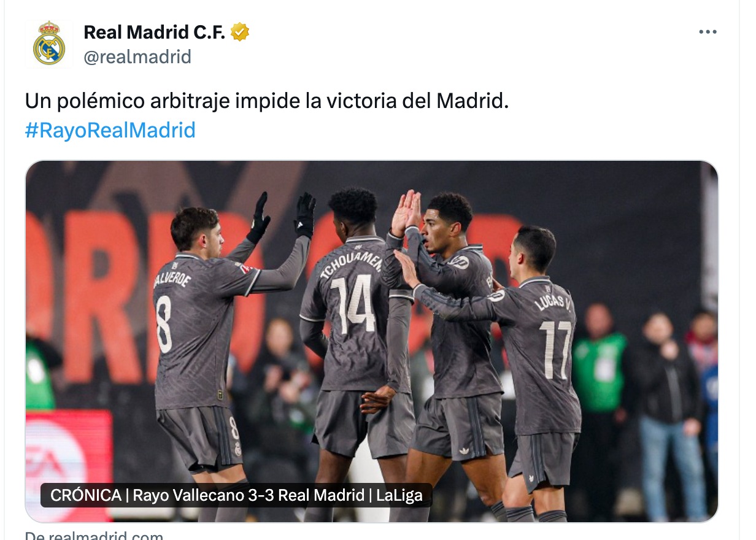Image resolution: width=756 pixels, height=540 pixels.
Task: Click the small 8 on Valverde's shorts
Action: 234,428
